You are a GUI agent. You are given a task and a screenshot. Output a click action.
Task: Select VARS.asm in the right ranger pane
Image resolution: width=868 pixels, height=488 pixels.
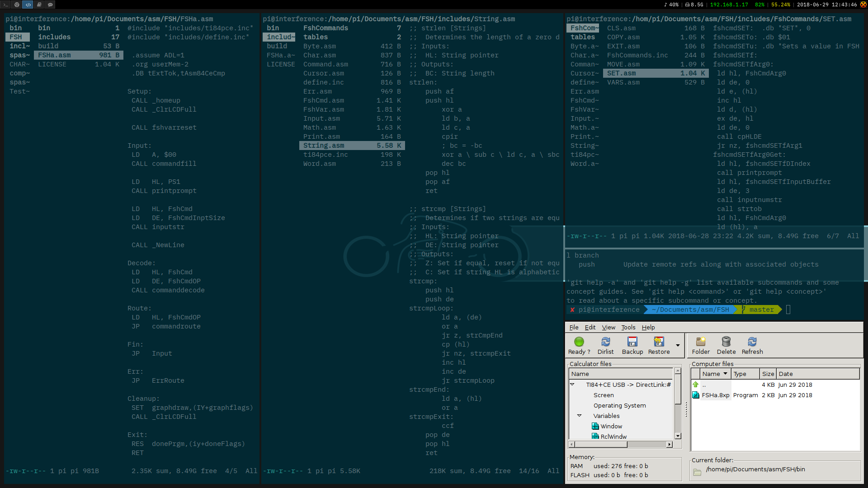click(656, 82)
